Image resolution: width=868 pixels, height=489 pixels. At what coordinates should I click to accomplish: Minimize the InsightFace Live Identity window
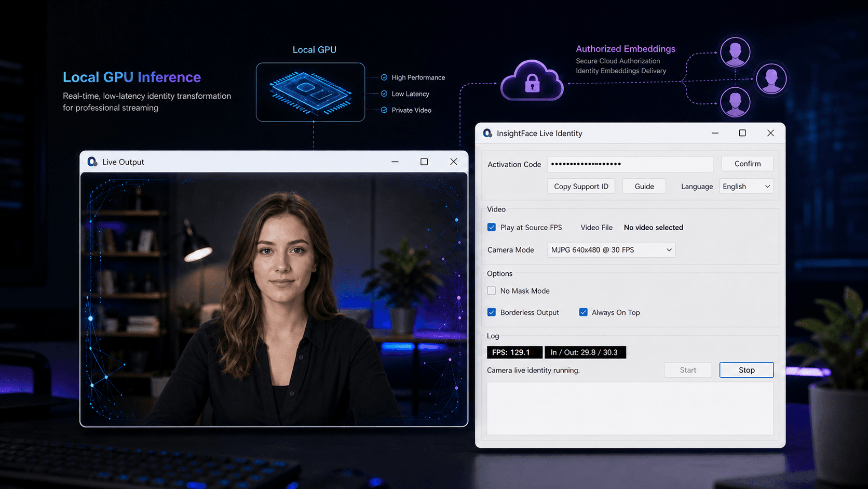click(715, 133)
